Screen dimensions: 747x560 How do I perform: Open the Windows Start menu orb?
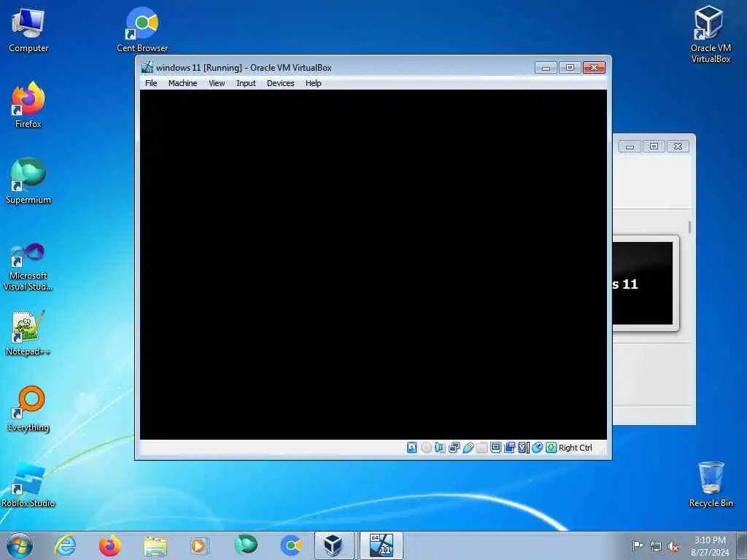[x=20, y=545]
